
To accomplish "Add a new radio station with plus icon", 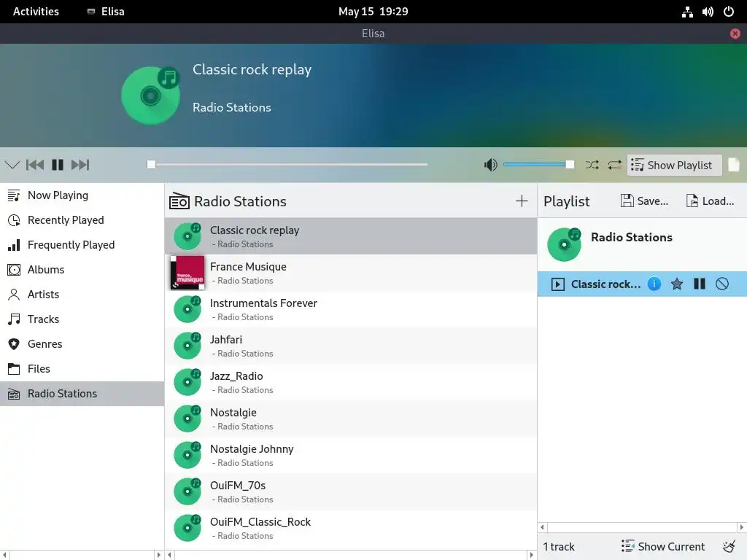I will 522,201.
